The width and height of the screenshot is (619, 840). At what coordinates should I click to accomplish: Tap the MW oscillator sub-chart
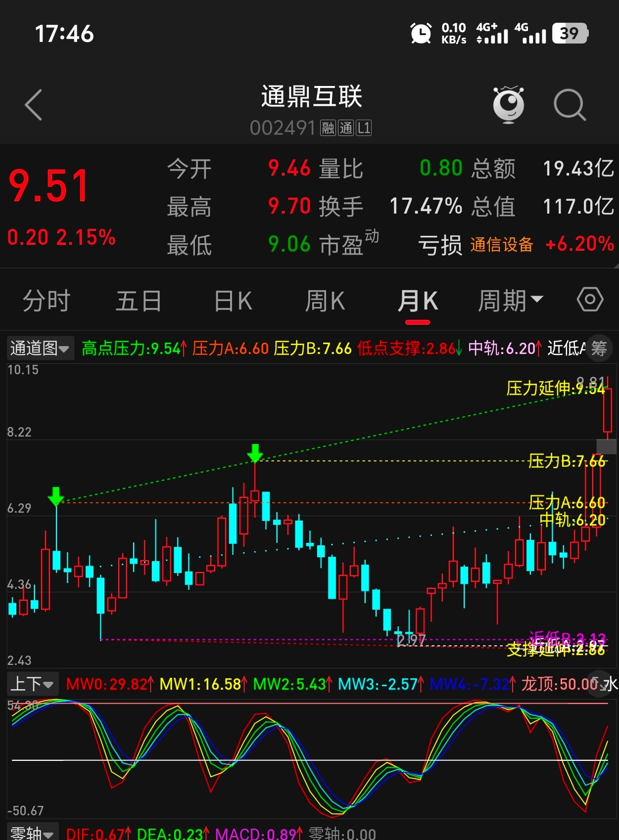pyautogui.click(x=312, y=758)
